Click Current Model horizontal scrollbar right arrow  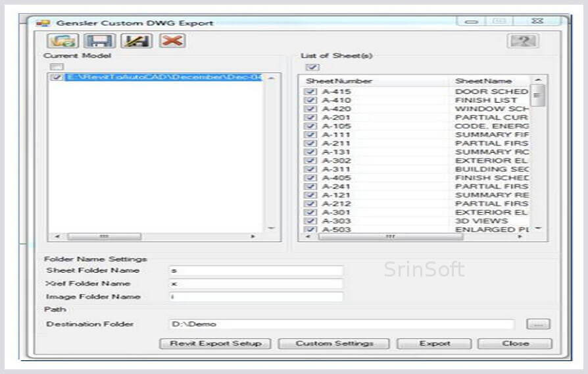click(253, 236)
